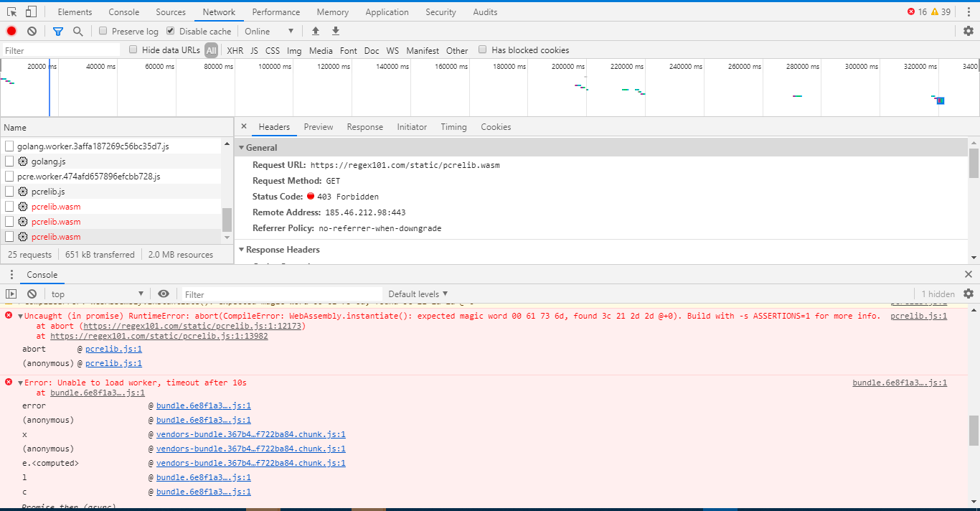Open the Performance panel

coord(275,11)
